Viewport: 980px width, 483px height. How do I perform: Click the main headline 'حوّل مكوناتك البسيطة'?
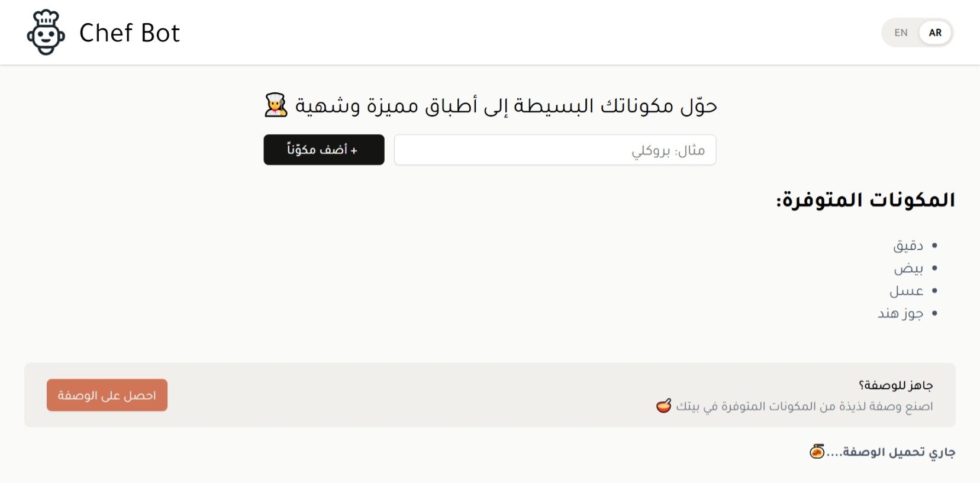click(506, 106)
